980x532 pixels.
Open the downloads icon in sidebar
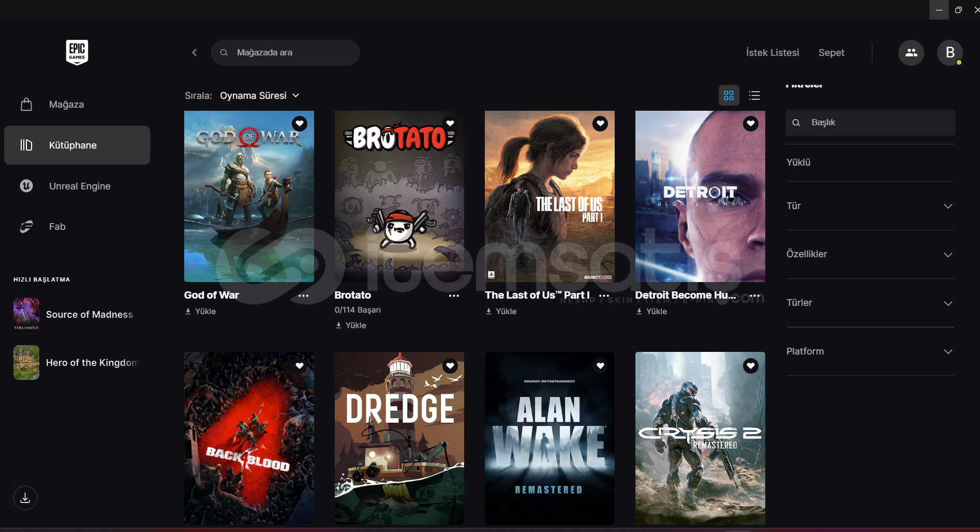[x=25, y=498]
